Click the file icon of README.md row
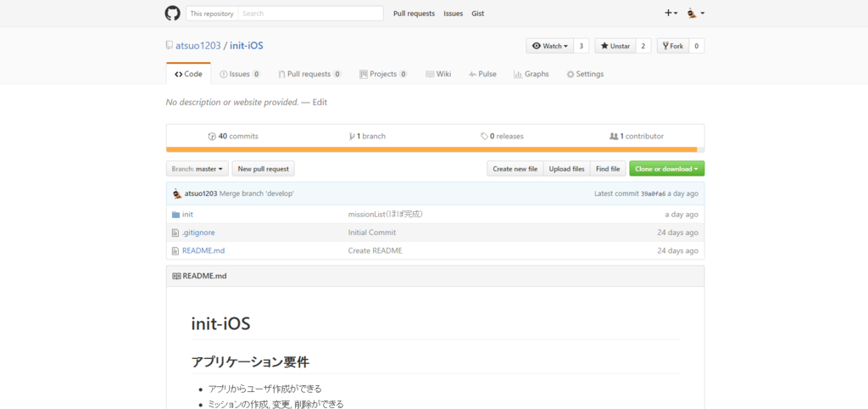This screenshot has width=868, height=409. 175,251
